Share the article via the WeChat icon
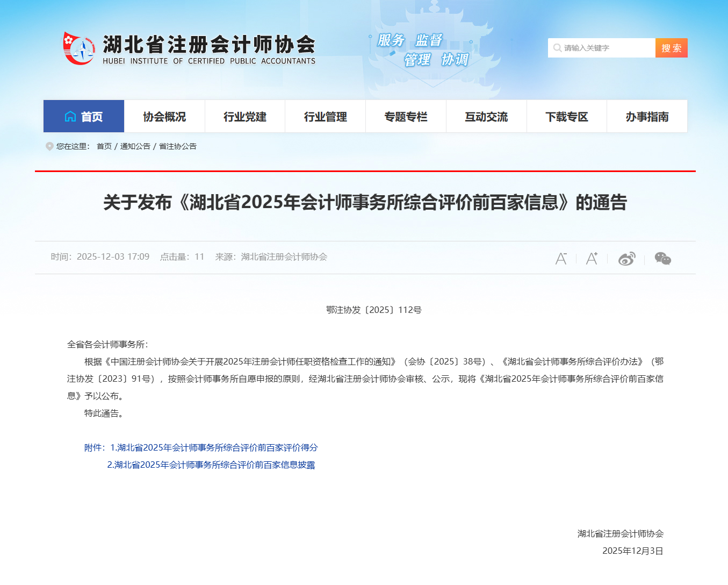 (x=662, y=258)
